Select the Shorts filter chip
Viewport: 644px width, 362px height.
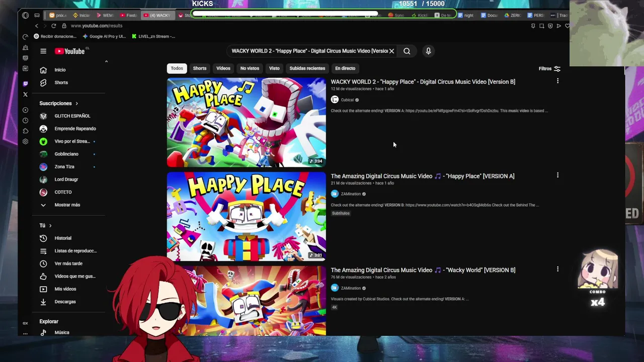[200, 68]
